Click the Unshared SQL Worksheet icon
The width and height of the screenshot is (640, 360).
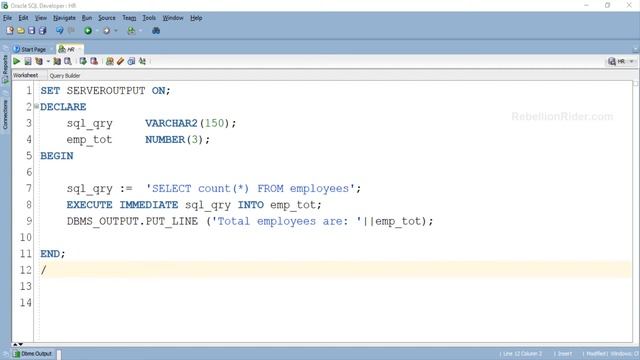[x=110, y=61]
